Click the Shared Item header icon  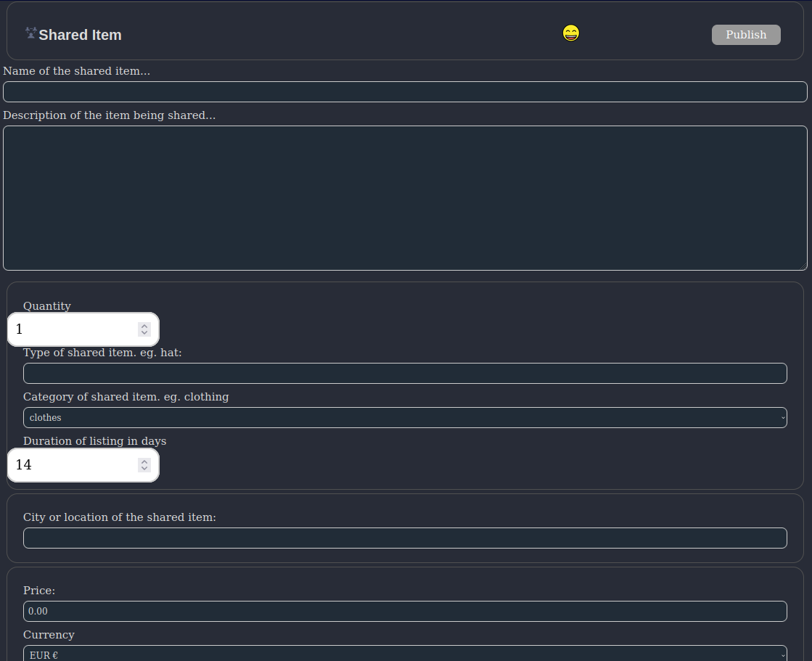[x=30, y=33]
